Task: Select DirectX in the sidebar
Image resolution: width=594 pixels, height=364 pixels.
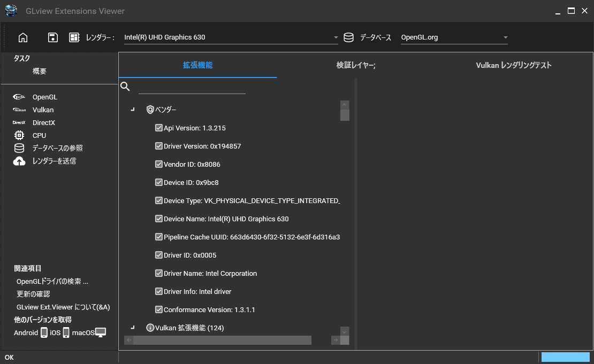Action: (44, 122)
